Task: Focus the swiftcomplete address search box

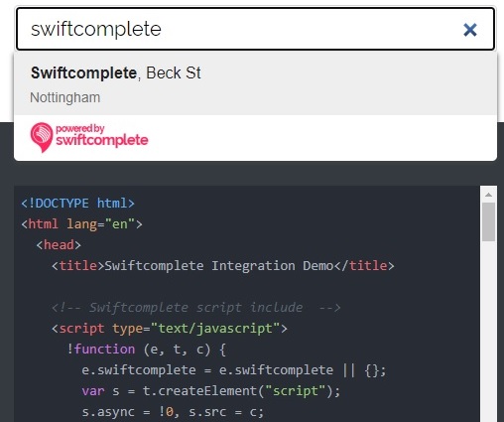Action: click(x=255, y=29)
